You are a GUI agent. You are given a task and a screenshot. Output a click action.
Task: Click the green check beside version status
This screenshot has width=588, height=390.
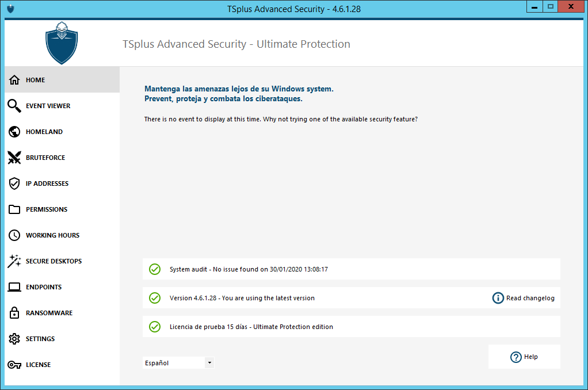point(155,298)
